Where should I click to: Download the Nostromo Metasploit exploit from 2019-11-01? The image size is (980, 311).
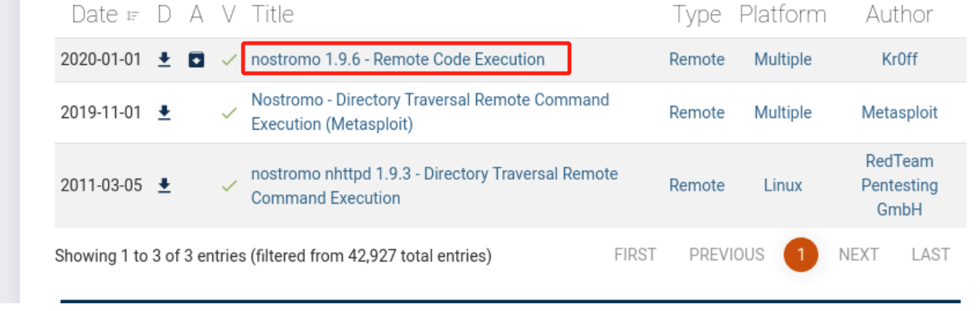coord(164,113)
